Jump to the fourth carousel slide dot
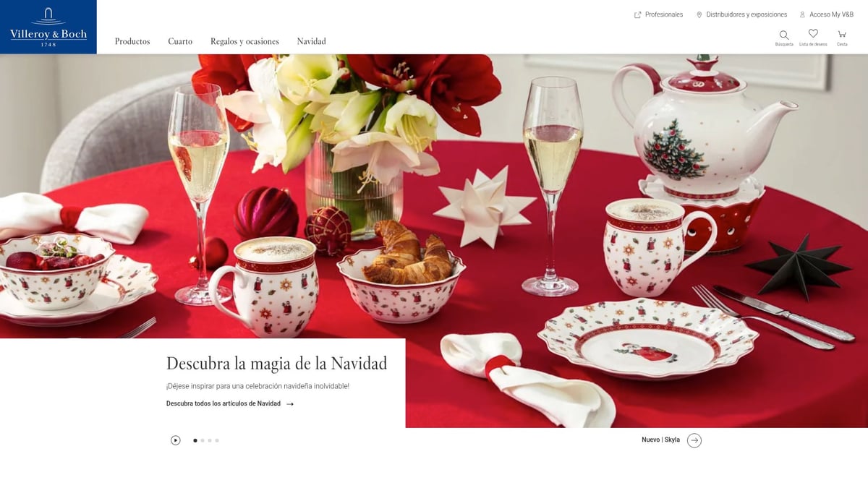The image size is (868, 488). (x=217, y=440)
